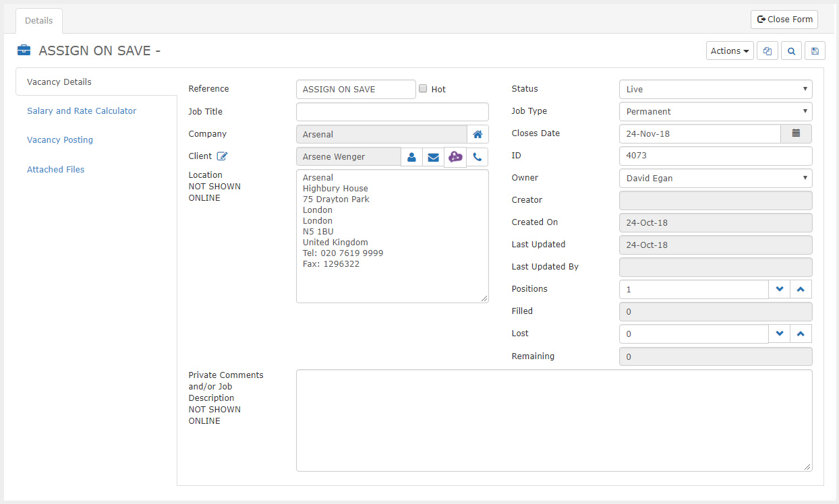Click inside the Location address textarea
The width and height of the screenshot is (839, 504).
393,236
